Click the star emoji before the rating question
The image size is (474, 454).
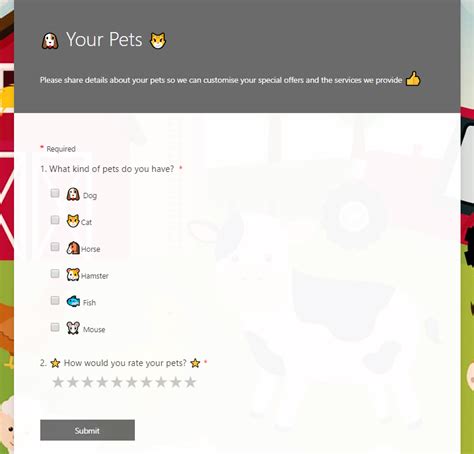point(55,363)
